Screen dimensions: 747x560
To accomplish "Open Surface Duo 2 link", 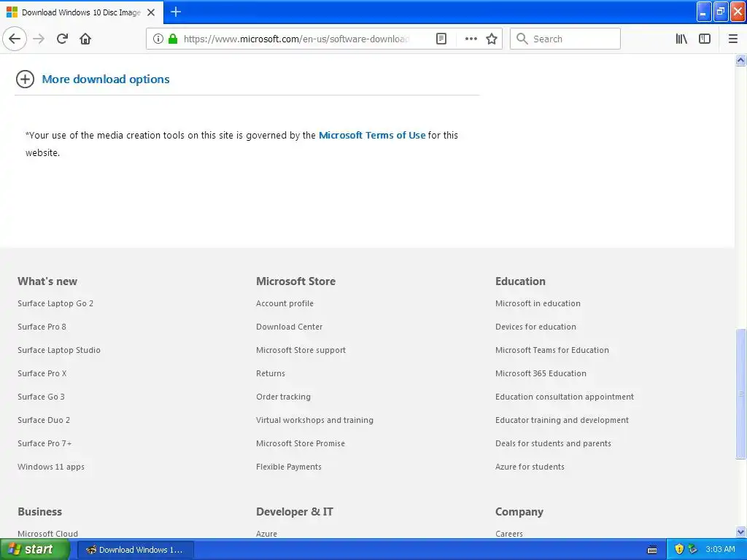I will [44, 420].
